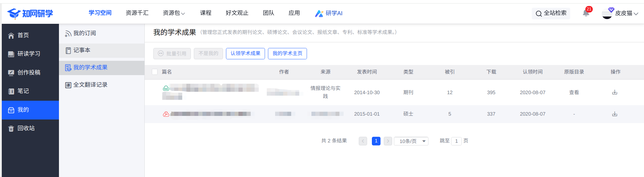Click the 认领学术成果 button
644x177 pixels.
[245, 54]
